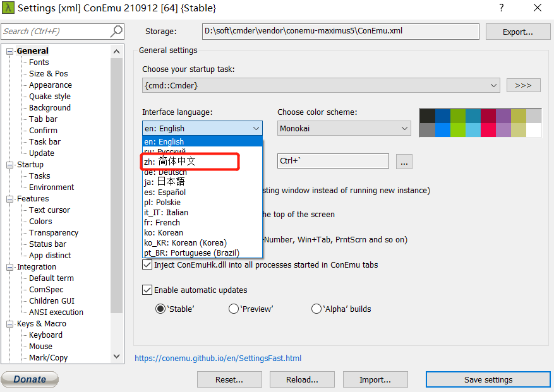Click the Donate button

click(x=30, y=379)
